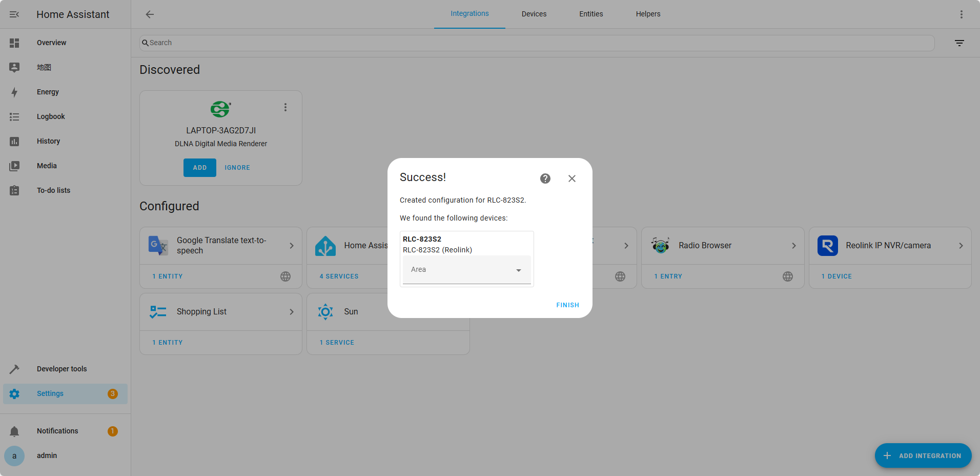Expand Google Translate text-to-speech chevron
Screen dimensions: 980x476
pos(292,246)
